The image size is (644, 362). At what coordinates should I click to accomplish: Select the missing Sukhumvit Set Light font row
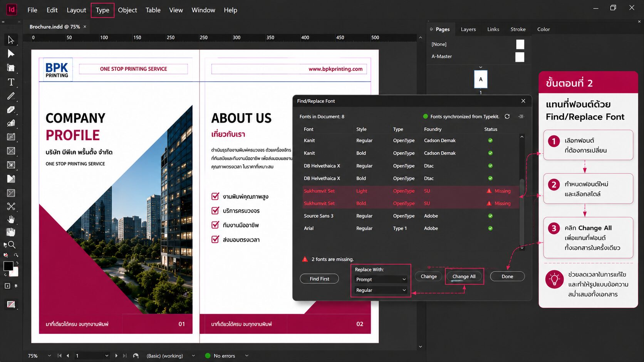pos(411,191)
